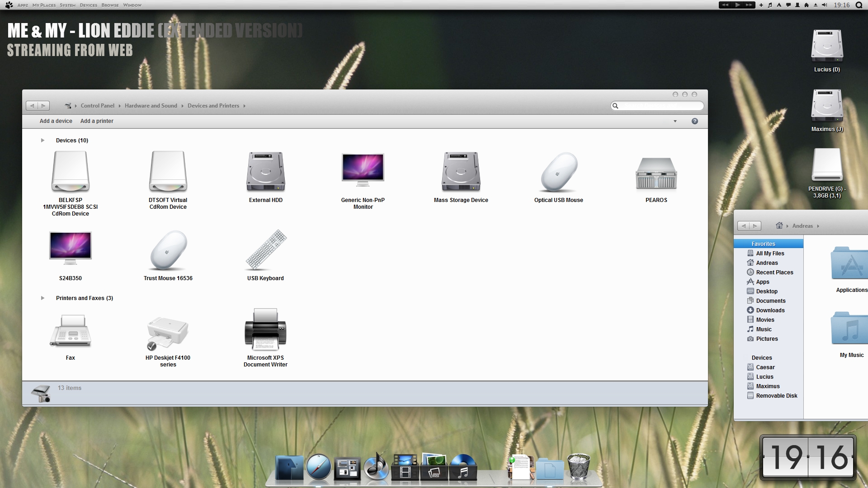Click the forward arrow in Devices window

click(43, 106)
